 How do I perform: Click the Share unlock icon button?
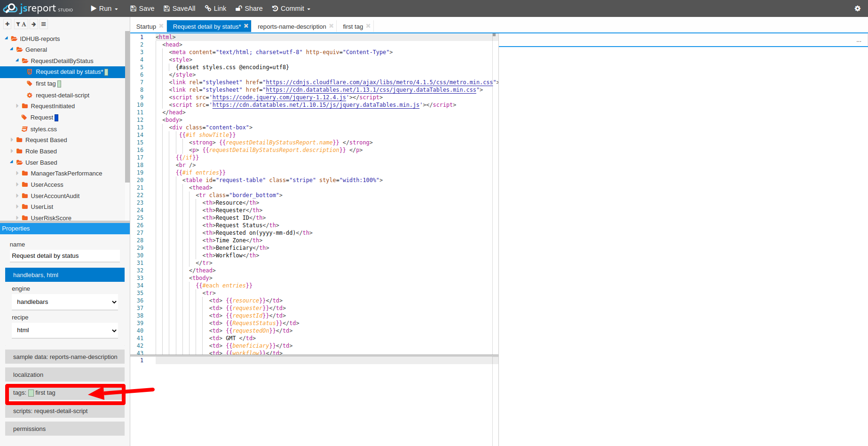pos(249,8)
